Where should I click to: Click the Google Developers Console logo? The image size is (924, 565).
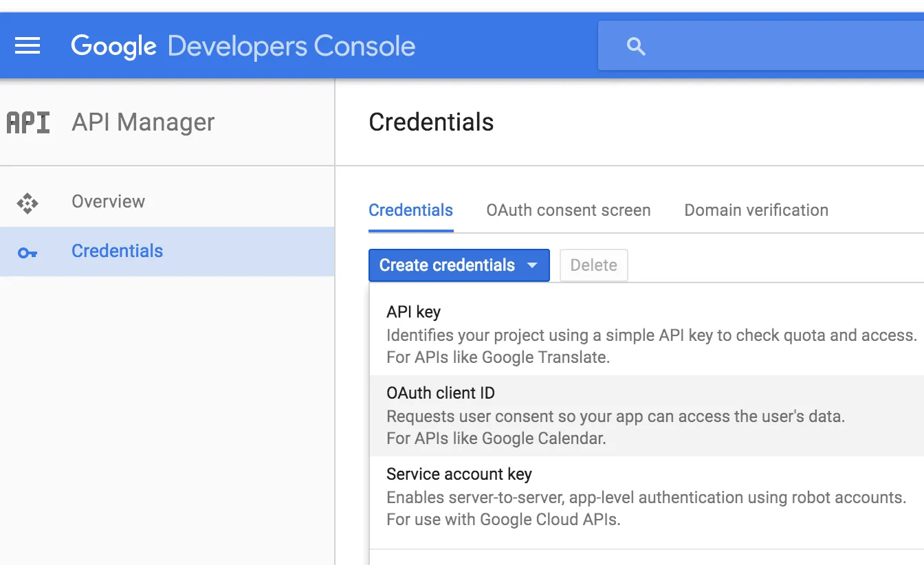click(243, 46)
